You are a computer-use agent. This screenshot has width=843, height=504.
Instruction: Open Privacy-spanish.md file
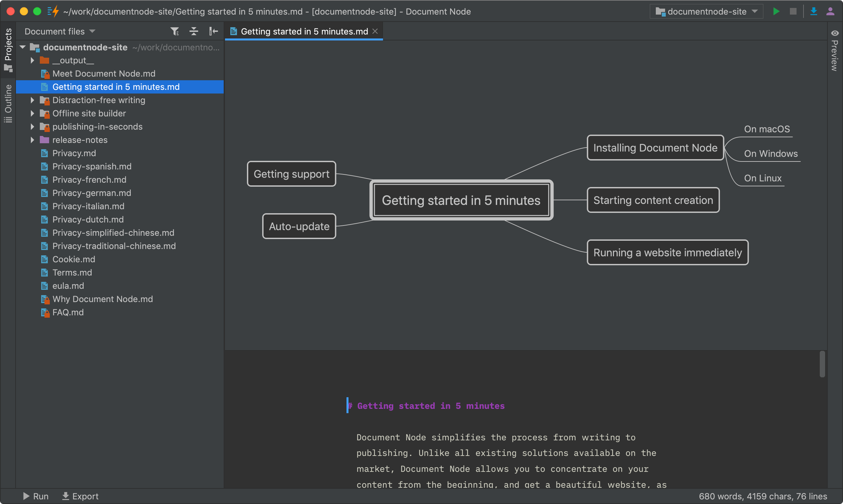92,166
